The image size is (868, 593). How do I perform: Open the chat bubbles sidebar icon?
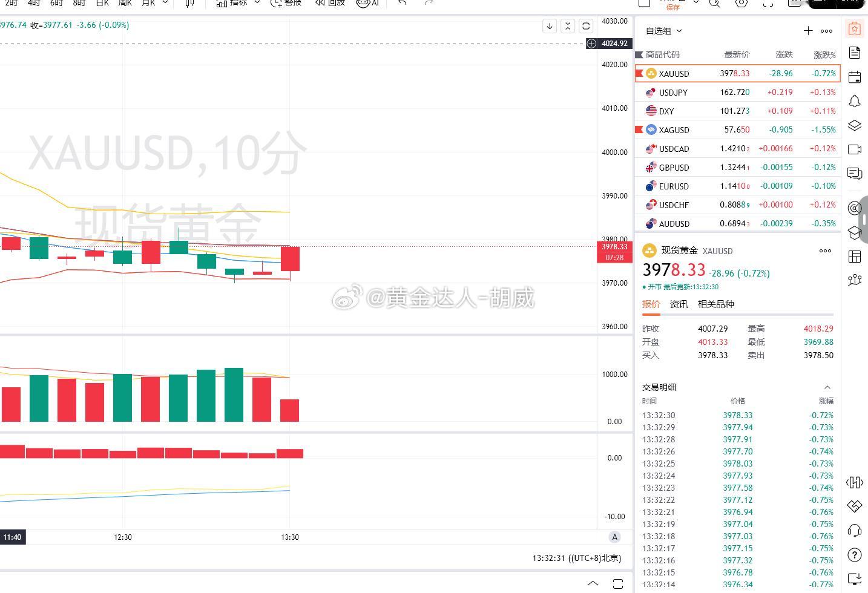(x=855, y=174)
